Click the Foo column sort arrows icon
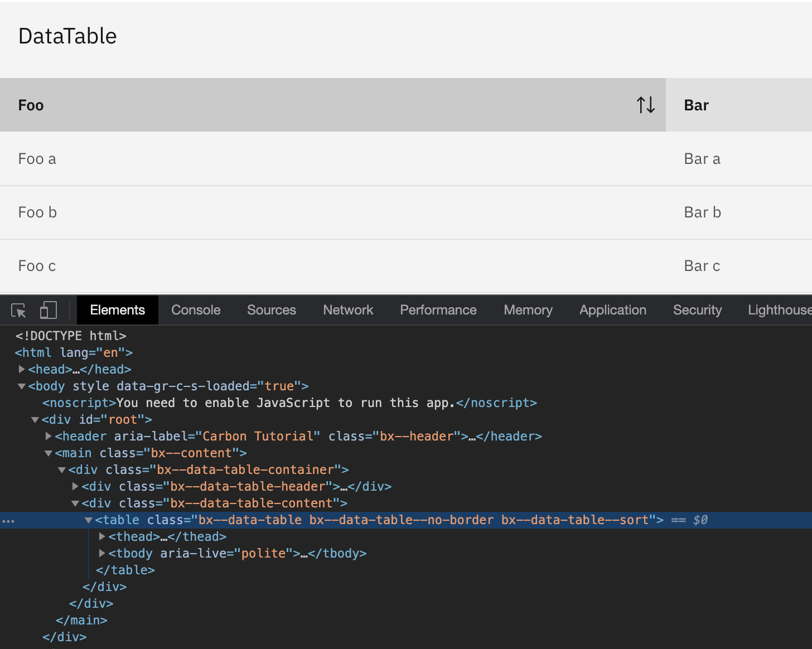Viewport: 812px width, 649px height. (645, 104)
